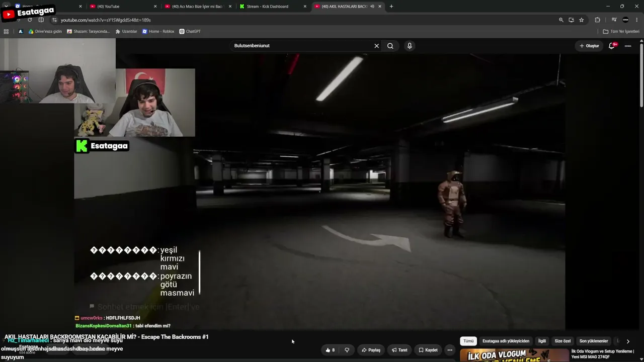Start voice search with the microphone icon
This screenshot has width=644, height=362.
point(410,46)
